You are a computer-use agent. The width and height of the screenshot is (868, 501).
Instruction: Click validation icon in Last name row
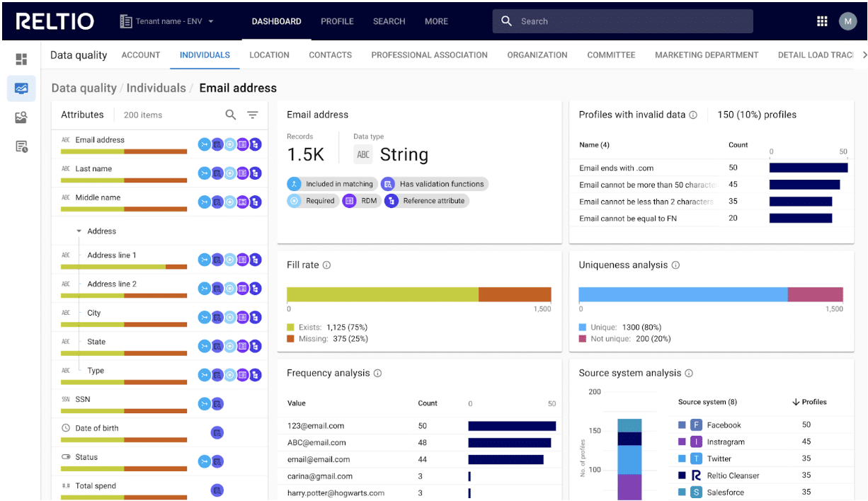217,173
